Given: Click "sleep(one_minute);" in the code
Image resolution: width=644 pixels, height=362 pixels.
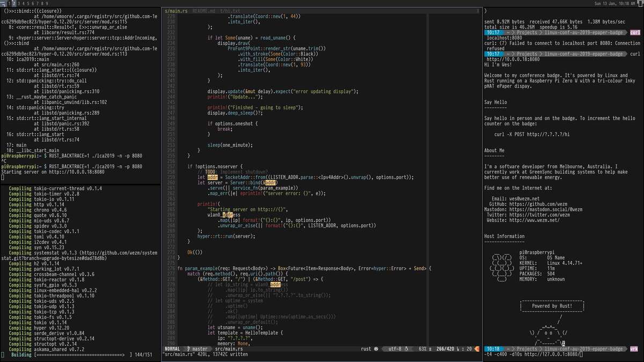Looking at the screenshot, I should [x=231, y=145].
